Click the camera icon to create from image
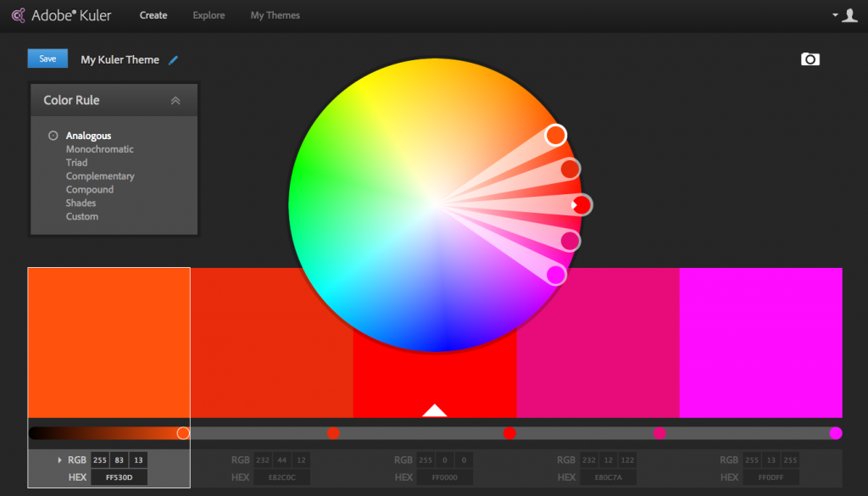Image resolution: width=868 pixels, height=496 pixels. click(x=810, y=59)
